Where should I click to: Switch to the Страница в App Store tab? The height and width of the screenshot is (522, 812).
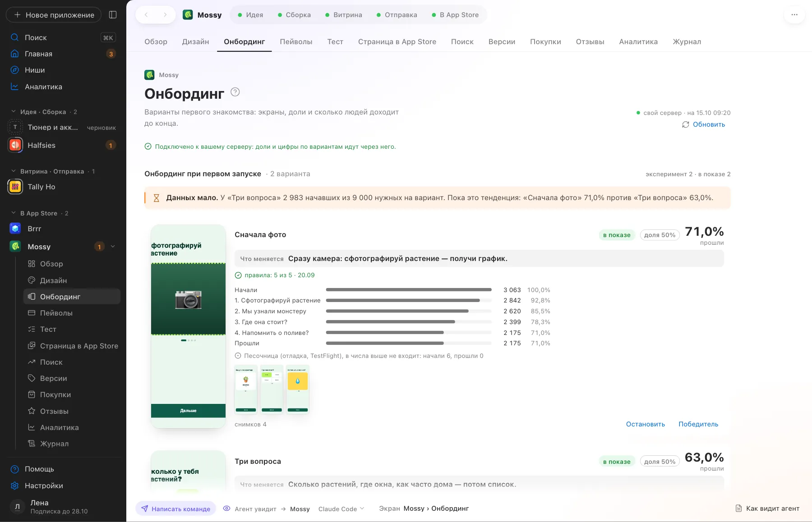(397, 41)
